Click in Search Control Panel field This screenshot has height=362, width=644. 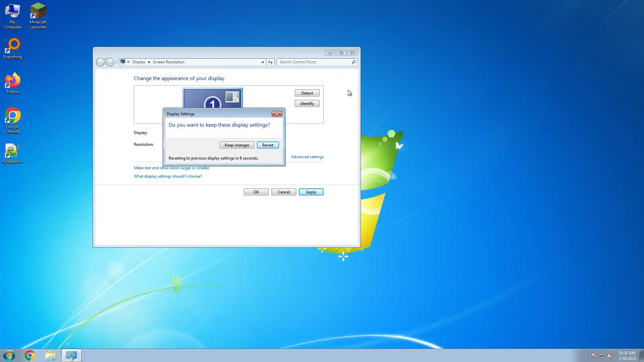(x=314, y=62)
